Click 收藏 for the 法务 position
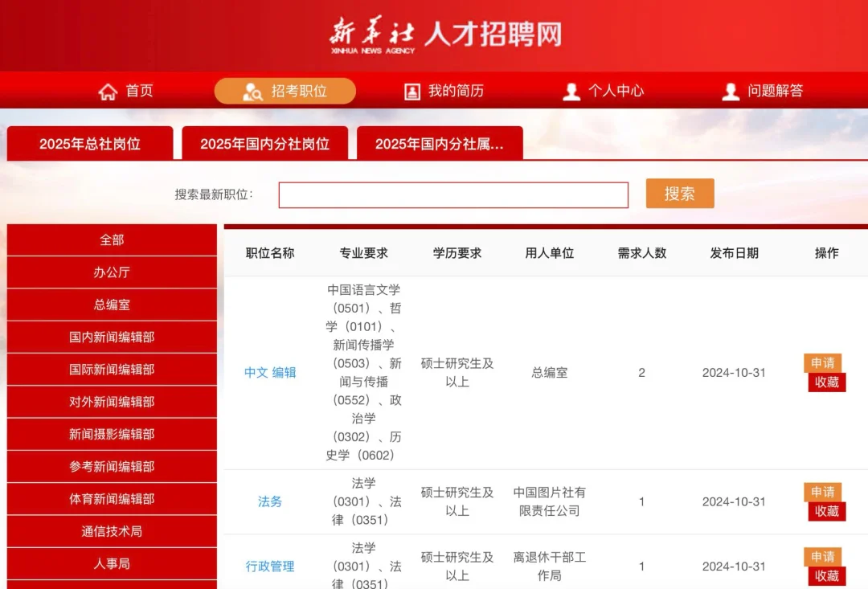This screenshot has height=589, width=868. 827,511
